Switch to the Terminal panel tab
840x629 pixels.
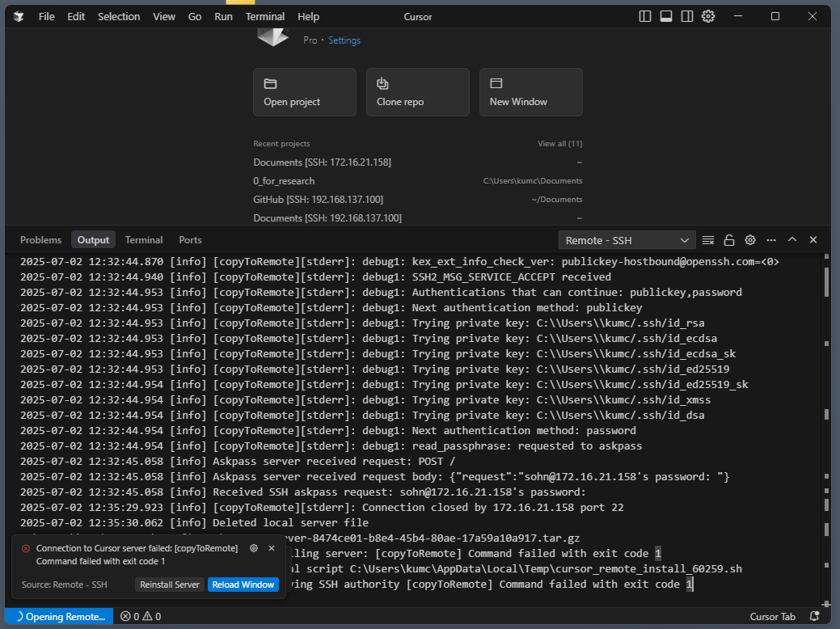click(144, 240)
